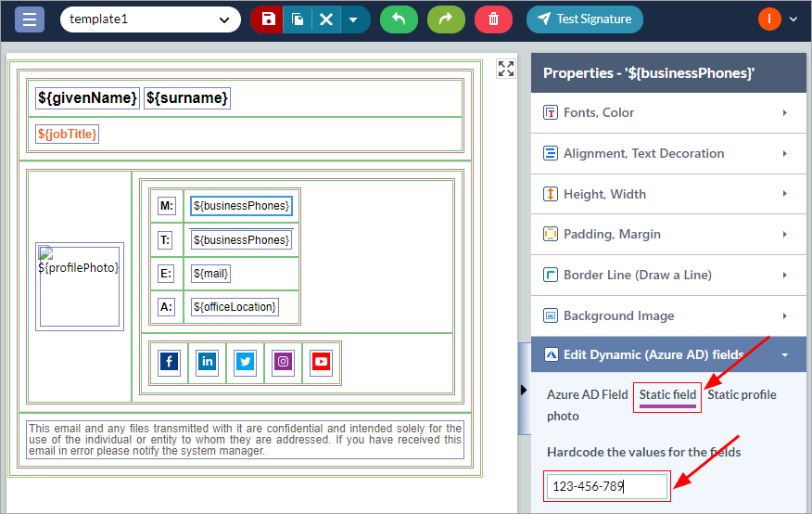The width and height of the screenshot is (812, 514).
Task: Open the dropdown arrow beside the cancel icon
Action: [353, 19]
